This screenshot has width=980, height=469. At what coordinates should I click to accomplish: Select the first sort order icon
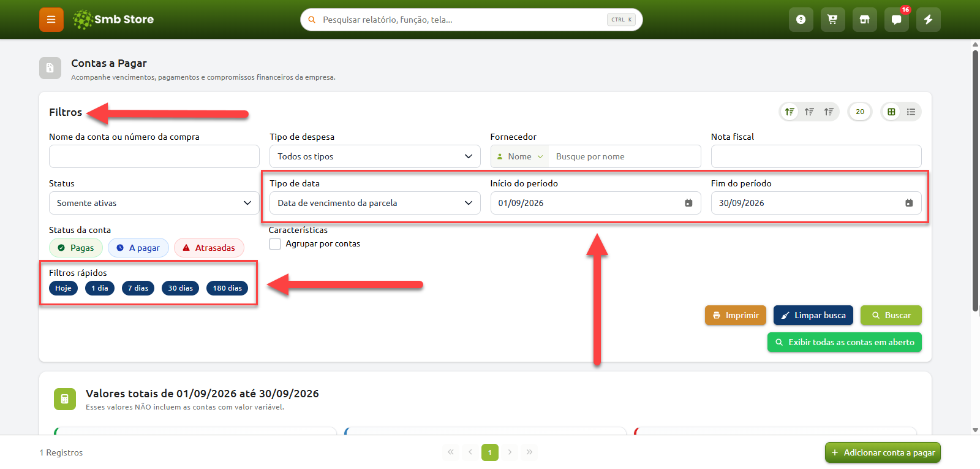[x=790, y=112]
